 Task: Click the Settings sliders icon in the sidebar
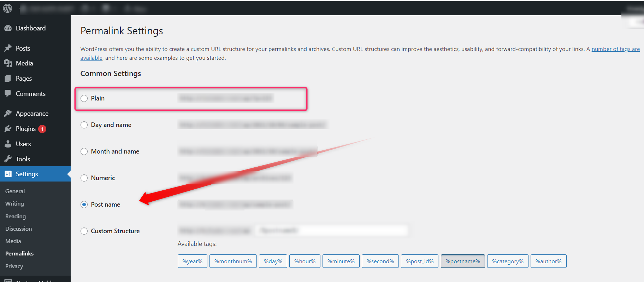[x=8, y=174]
